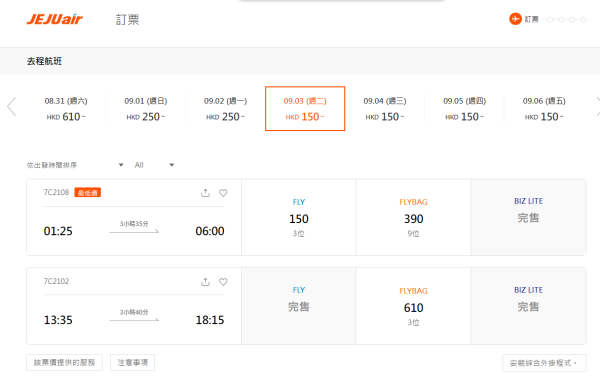Click the 3小時35分 duration label
Image resolution: width=600 pixels, height=382 pixels.
tap(134, 224)
